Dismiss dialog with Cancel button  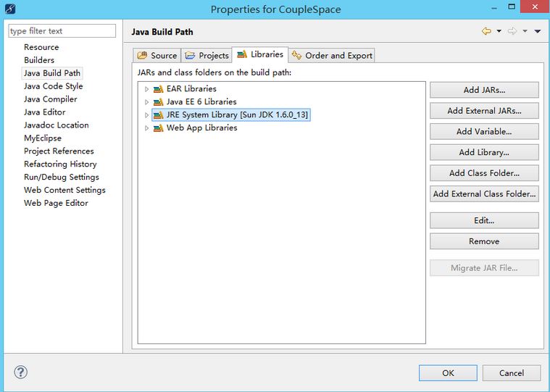(512, 372)
